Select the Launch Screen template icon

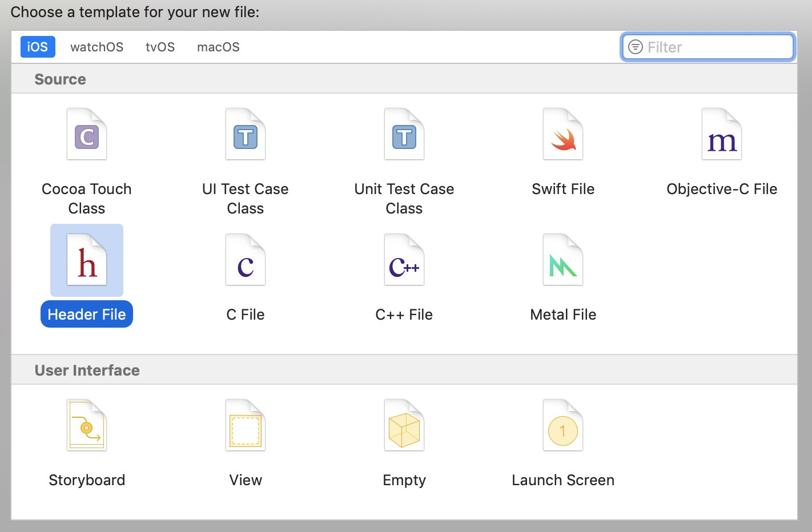click(x=563, y=425)
